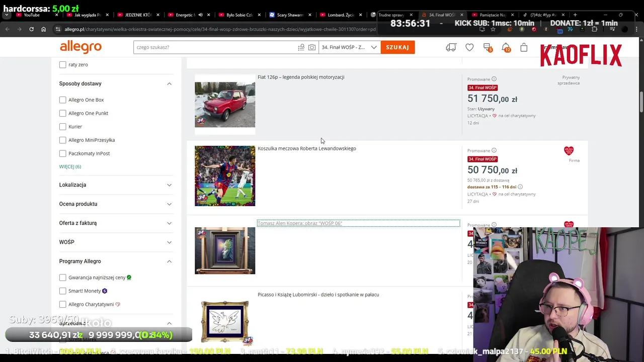
Task: Click the SZUKAJ search button
Action: click(397, 47)
